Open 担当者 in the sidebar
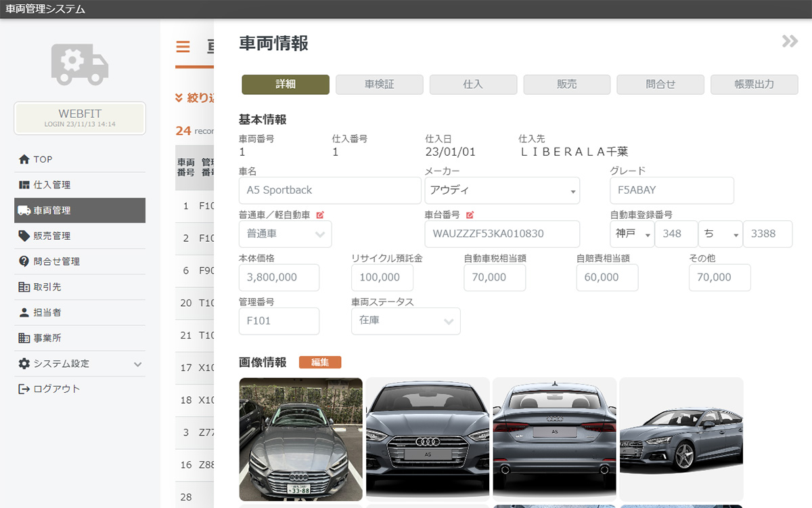The width and height of the screenshot is (812, 508). (x=80, y=312)
